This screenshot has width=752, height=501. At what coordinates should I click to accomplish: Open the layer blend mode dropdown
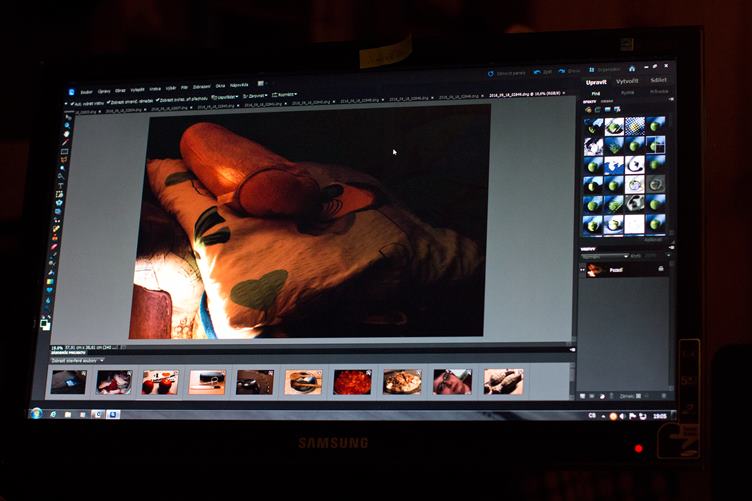(604, 256)
